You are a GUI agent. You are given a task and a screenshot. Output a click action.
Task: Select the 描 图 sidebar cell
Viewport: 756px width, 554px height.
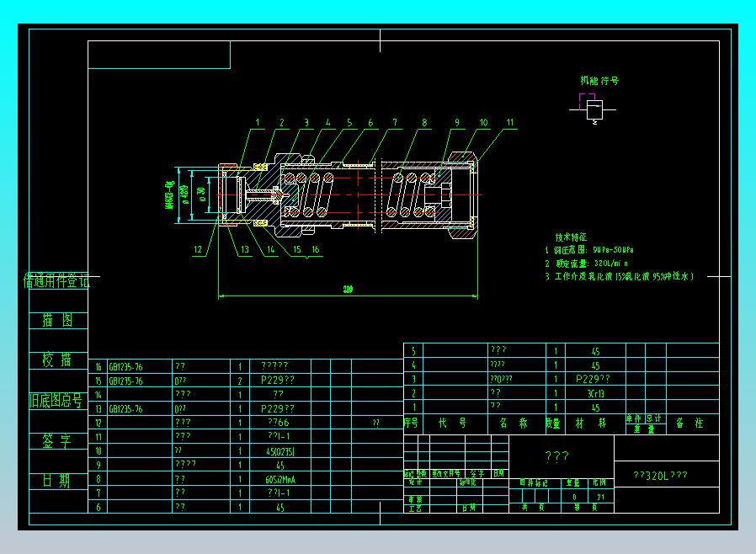[57, 320]
